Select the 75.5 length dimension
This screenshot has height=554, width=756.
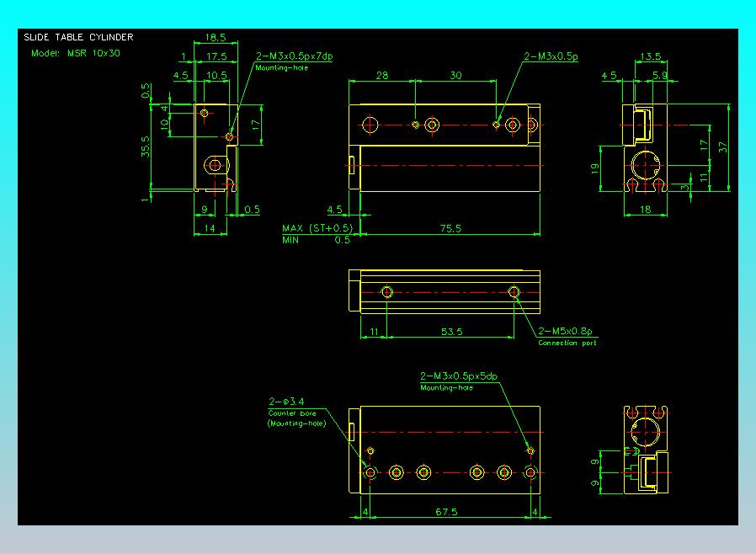click(450, 228)
